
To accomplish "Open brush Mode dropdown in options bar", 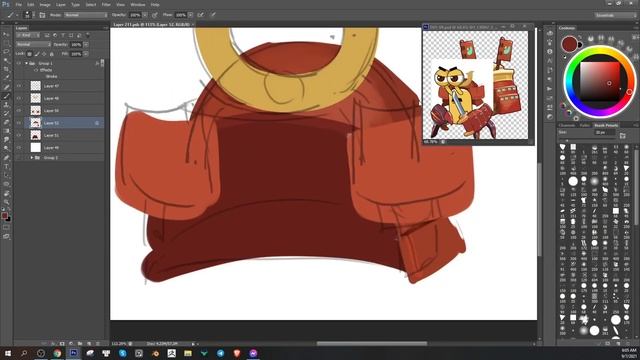I will click(86, 15).
